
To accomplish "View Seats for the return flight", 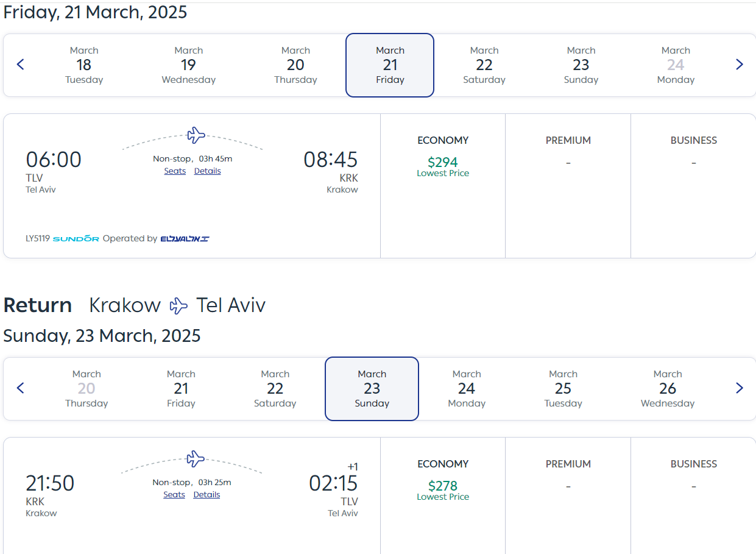I will (x=174, y=495).
